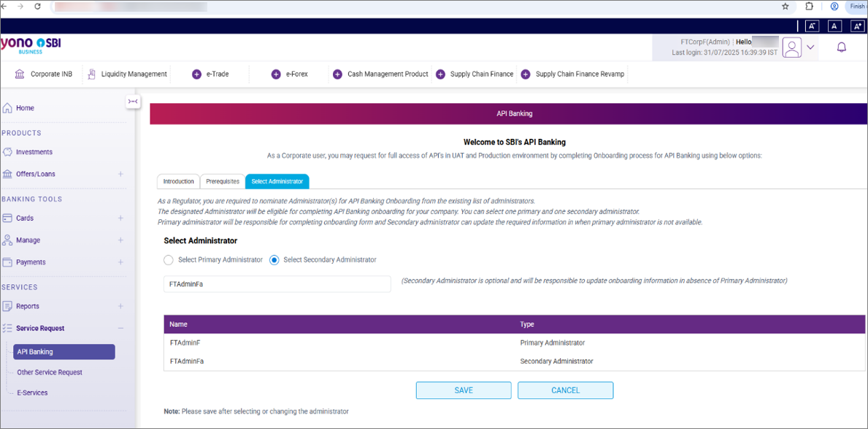This screenshot has height=429, width=868.
Task: Open Investments in sidebar
Action: pos(34,152)
